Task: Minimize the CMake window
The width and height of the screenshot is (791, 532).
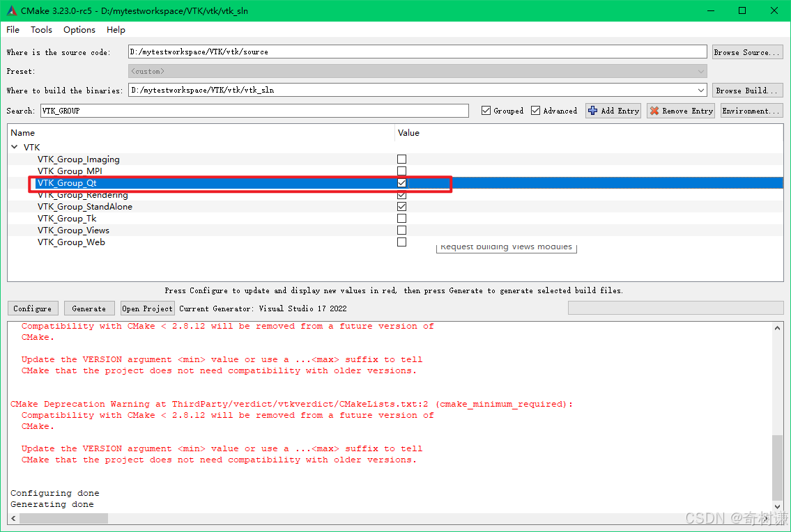Action: tap(711, 10)
